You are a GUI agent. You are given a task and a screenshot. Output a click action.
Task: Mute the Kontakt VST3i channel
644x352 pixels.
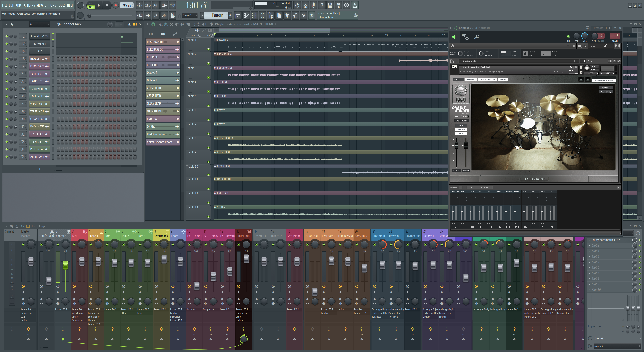click(x=7, y=36)
